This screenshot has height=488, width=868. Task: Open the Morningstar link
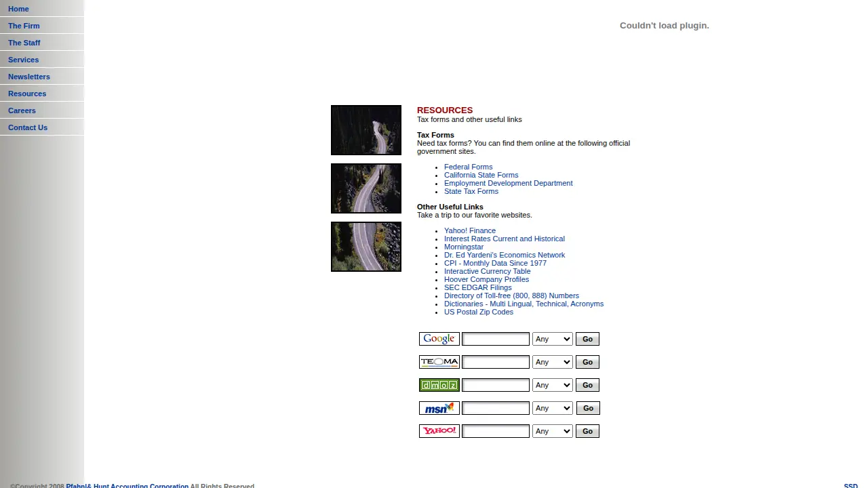tap(464, 247)
